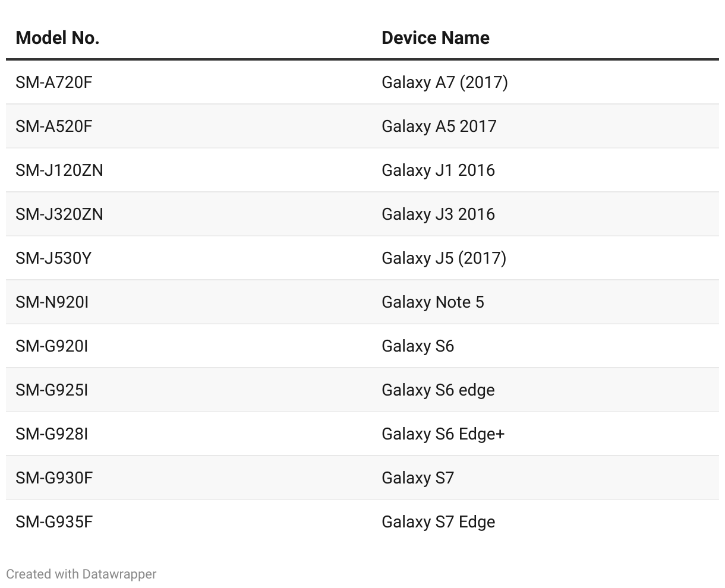
Task: Click the Galaxy J1 2016 entry
Action: [438, 170]
